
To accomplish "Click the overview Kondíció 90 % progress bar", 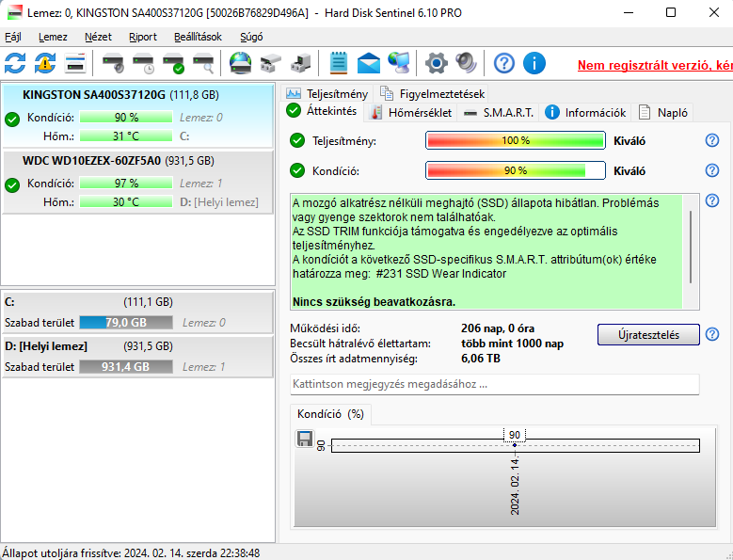I will (516, 170).
